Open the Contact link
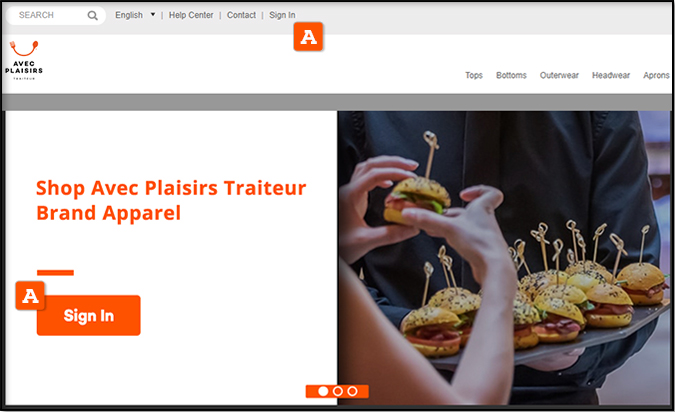This screenshot has width=675, height=412. tap(241, 15)
